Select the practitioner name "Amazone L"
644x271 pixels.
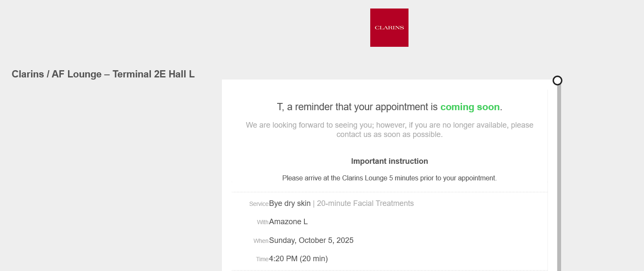click(288, 222)
